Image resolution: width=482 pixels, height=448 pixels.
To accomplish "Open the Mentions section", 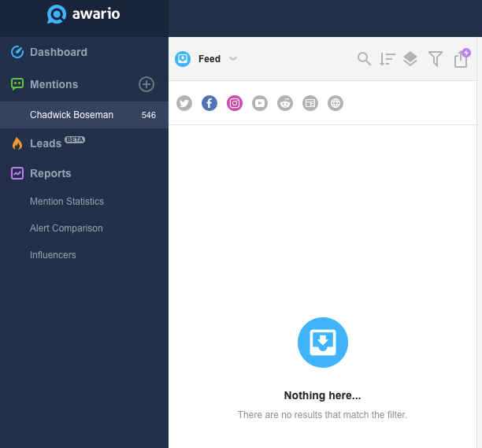I will (x=54, y=84).
